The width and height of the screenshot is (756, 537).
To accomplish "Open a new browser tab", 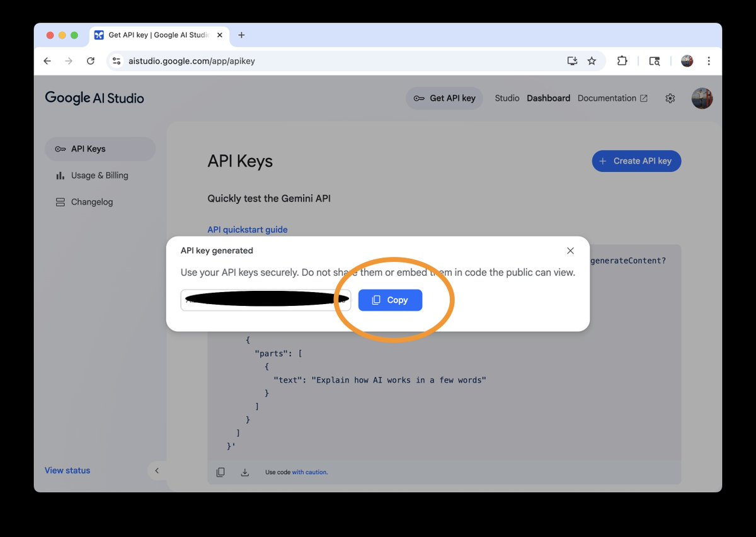I will [241, 35].
